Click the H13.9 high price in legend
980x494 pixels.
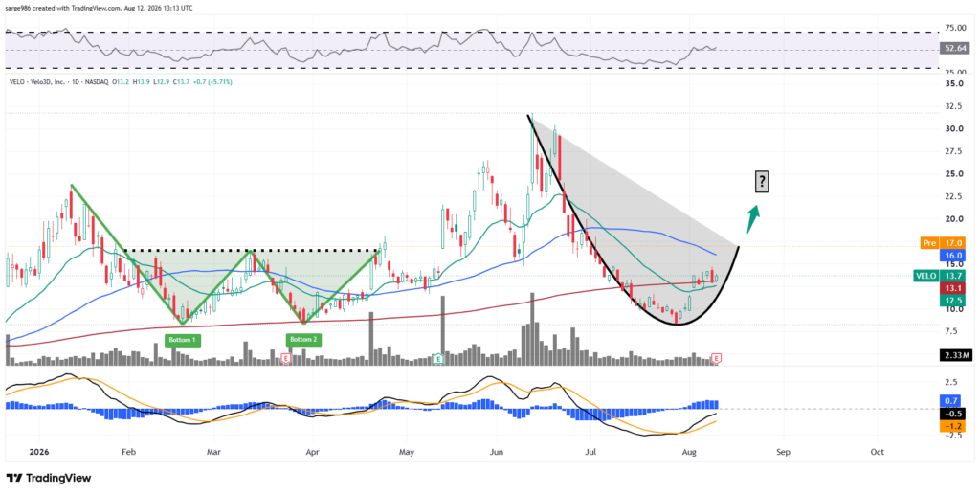[x=141, y=82]
